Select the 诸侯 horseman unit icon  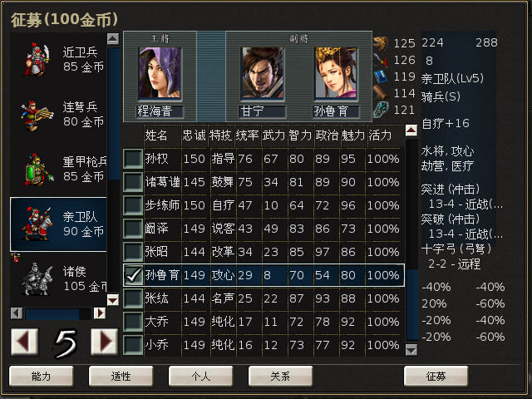pos(37,279)
